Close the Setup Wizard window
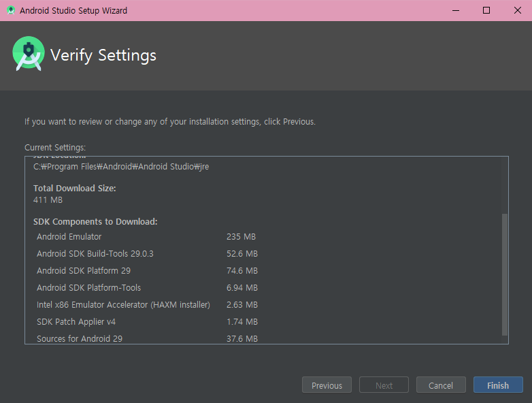Viewport: 532px width, 403px height. [517, 10]
